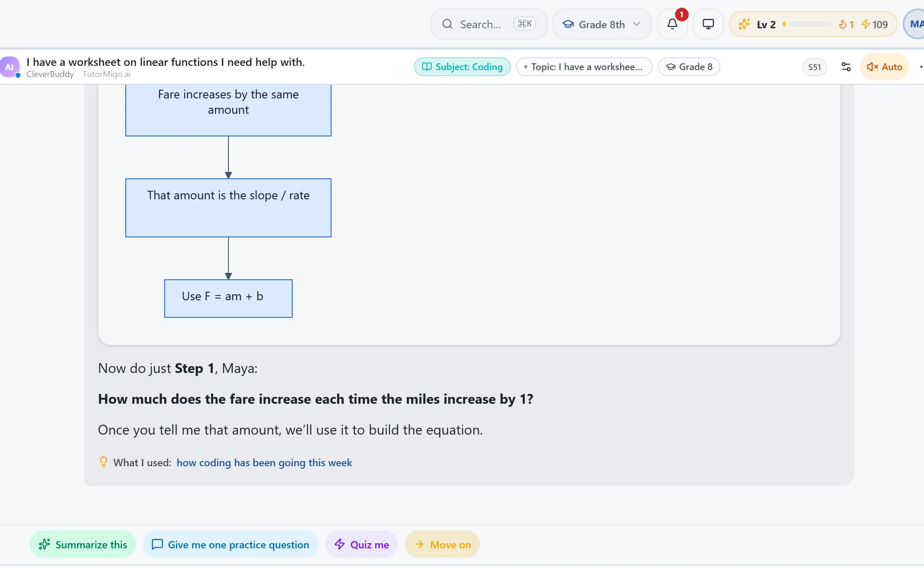Open the Subject: Coding chip

tap(462, 67)
